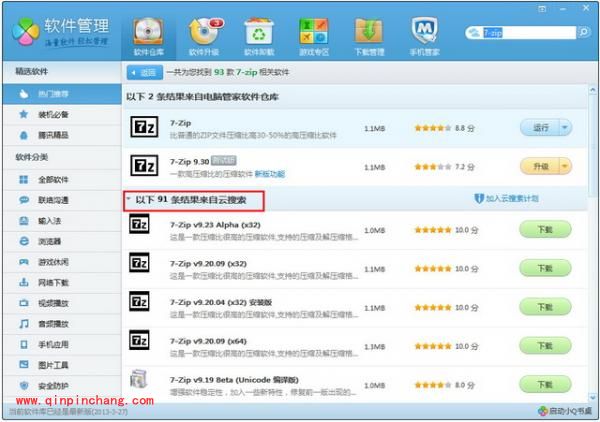Image resolution: width=600 pixels, height=422 pixels.
Task: Select 腾讯精品 in the sidebar
Action: (62, 135)
